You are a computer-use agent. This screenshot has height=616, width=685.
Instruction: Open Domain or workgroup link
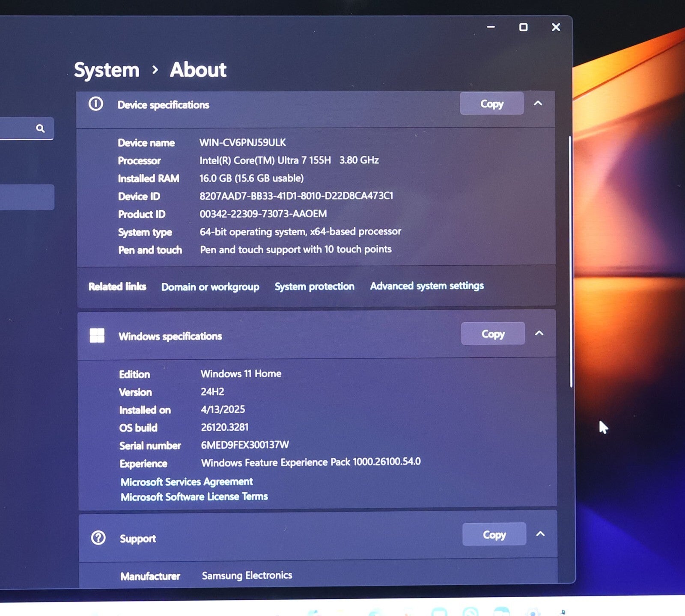tap(210, 287)
